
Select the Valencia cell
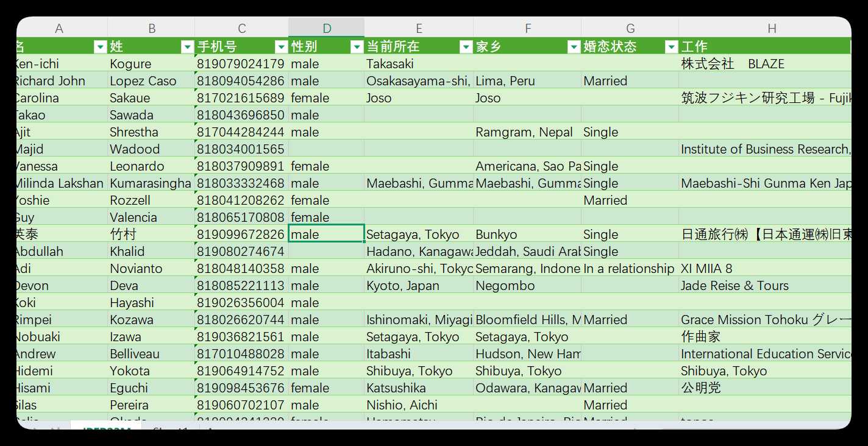151,217
